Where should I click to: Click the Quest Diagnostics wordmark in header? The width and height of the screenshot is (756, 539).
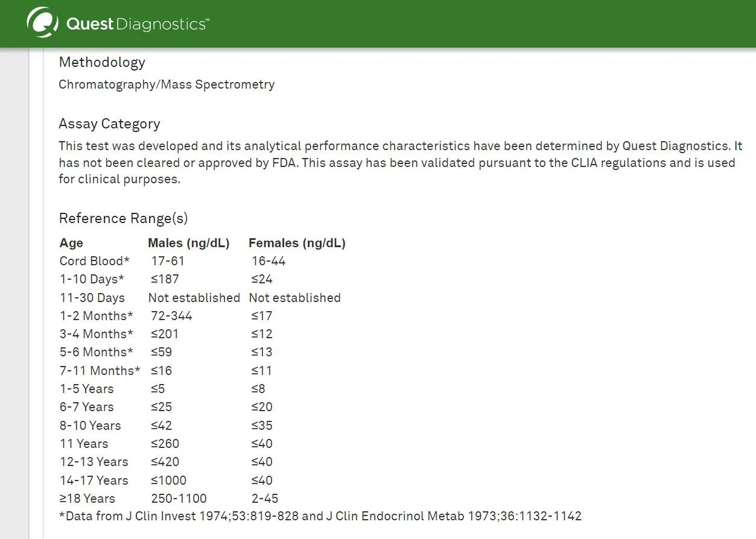click(x=138, y=24)
